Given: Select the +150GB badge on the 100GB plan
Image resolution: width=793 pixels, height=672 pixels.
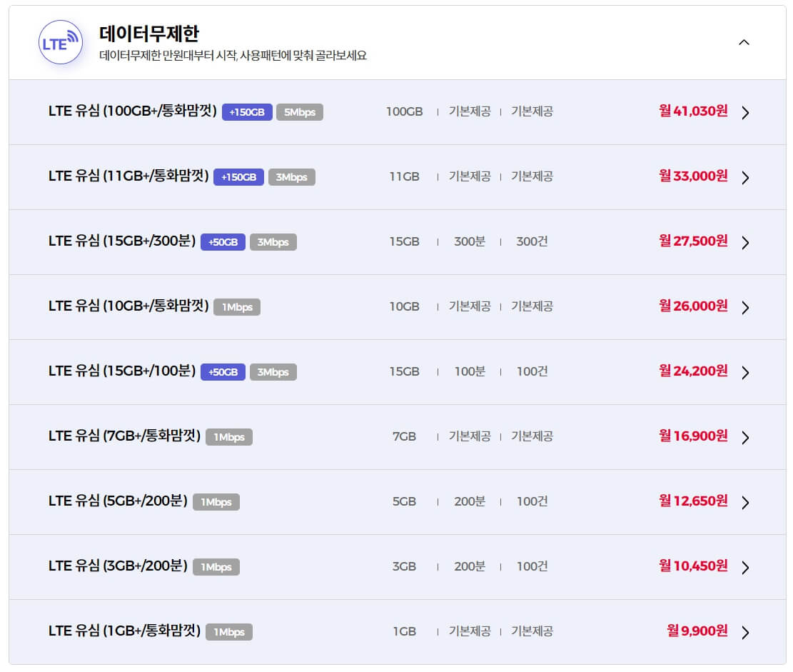Looking at the screenshot, I should point(246,111).
